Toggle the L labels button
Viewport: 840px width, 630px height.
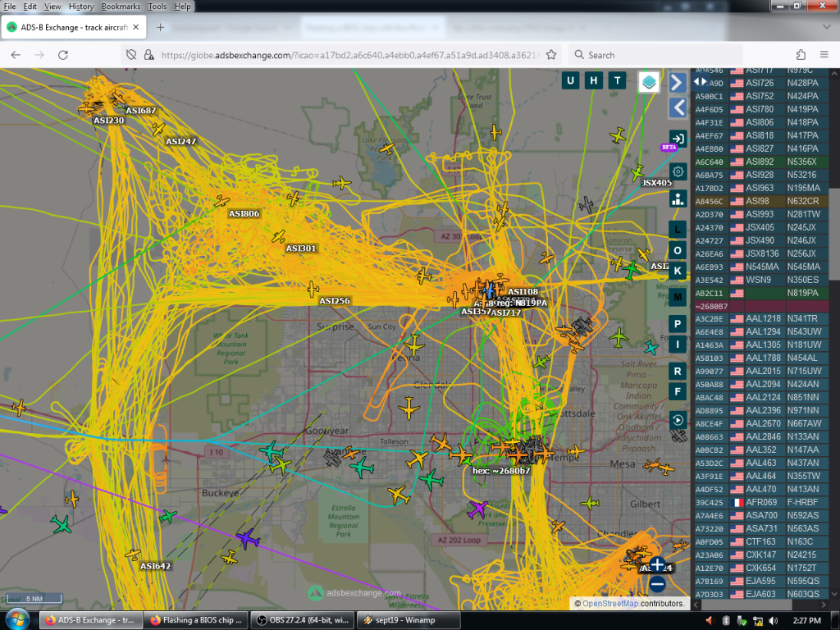click(x=677, y=230)
